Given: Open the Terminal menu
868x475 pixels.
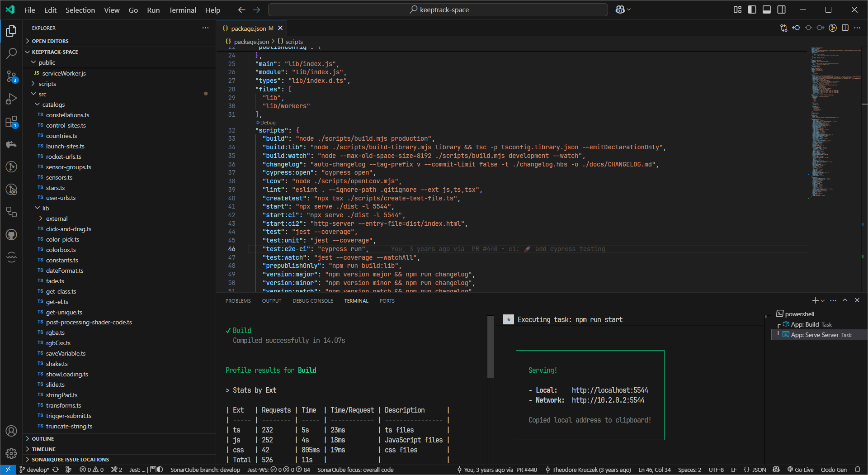Looking at the screenshot, I should (x=182, y=10).
